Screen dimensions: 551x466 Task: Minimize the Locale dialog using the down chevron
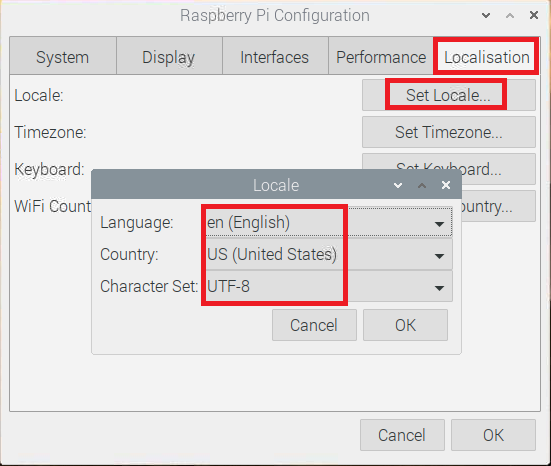click(398, 185)
